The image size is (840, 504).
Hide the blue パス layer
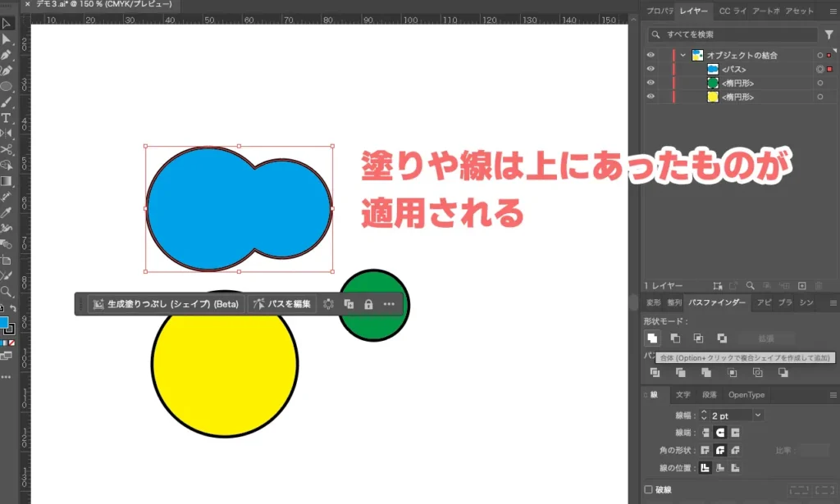coord(651,69)
